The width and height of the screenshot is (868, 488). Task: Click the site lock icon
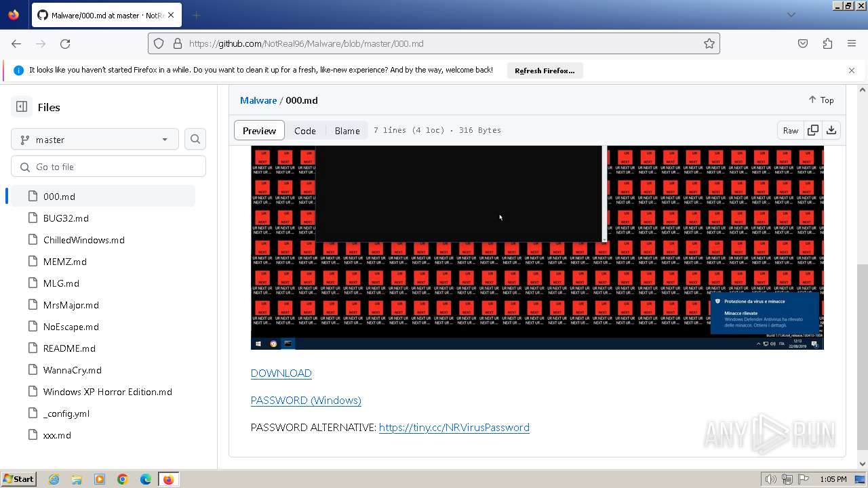[x=178, y=43]
